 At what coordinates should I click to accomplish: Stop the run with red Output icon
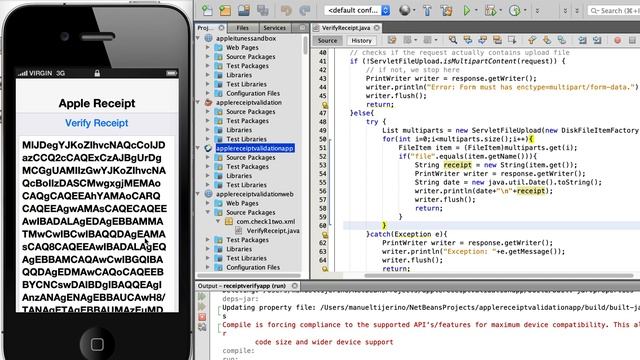202,317
